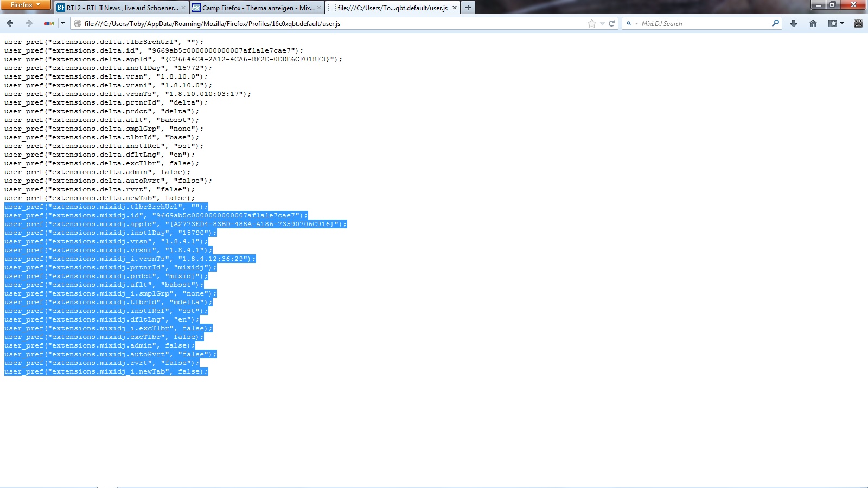Bookmark this page with the star icon

coord(592,23)
